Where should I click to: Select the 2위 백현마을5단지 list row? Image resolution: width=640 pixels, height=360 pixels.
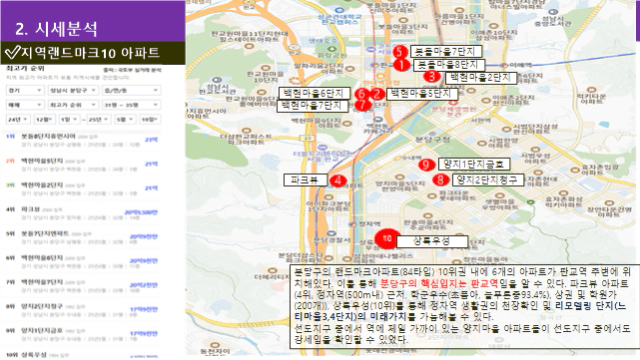click(x=82, y=164)
